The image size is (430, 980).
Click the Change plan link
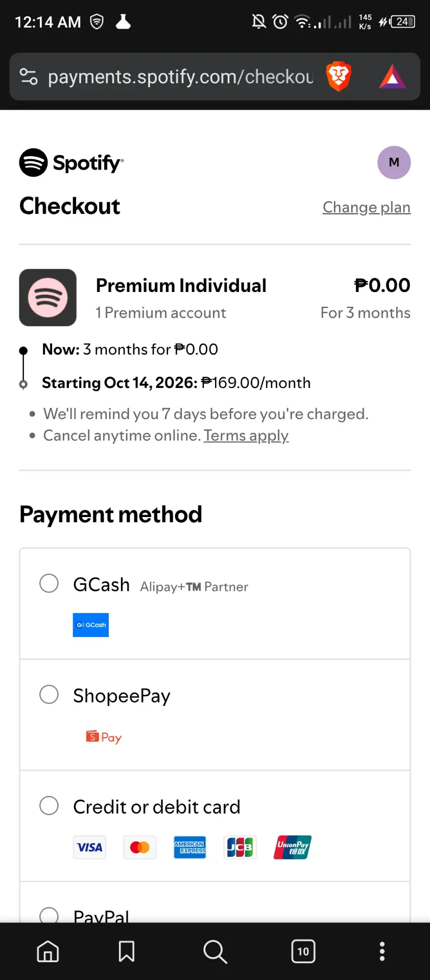point(367,207)
